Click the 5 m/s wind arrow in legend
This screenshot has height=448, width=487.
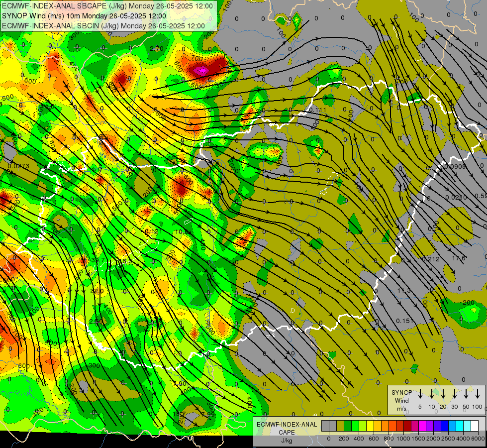[x=420, y=393]
